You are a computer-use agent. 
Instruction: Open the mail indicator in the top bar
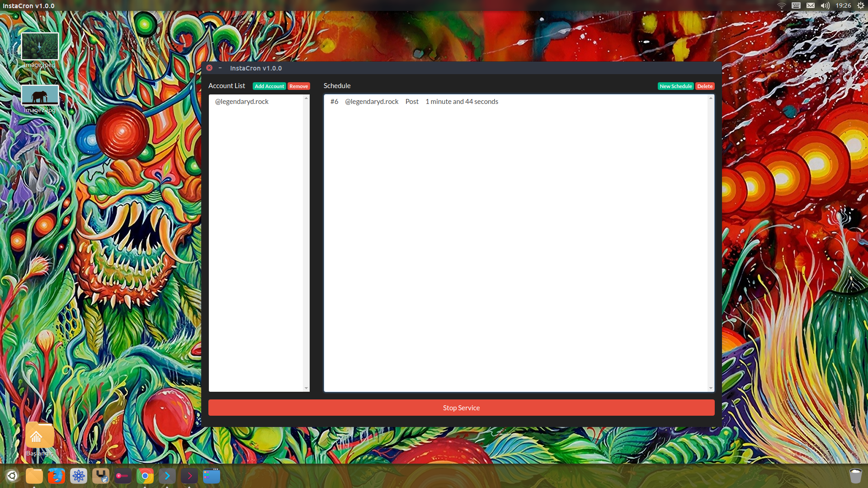[x=811, y=5]
